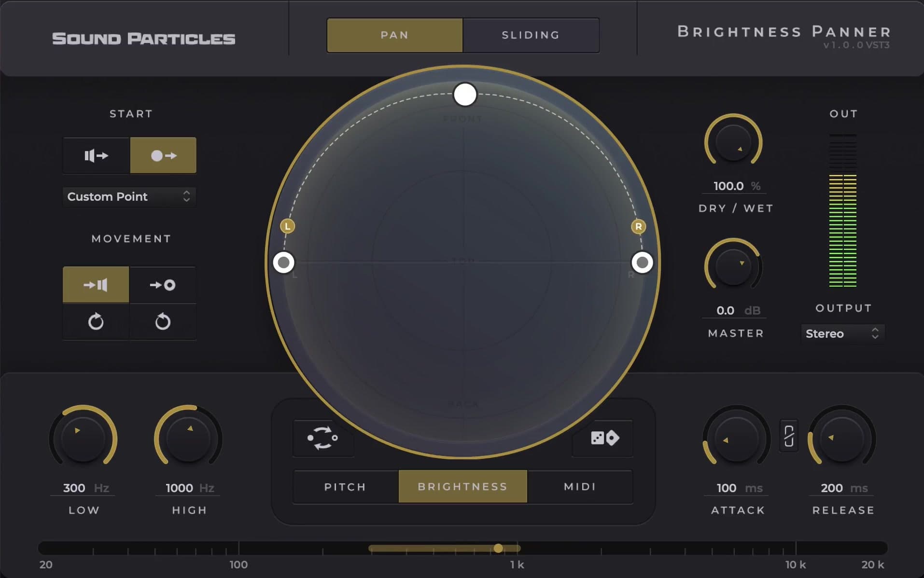The height and width of the screenshot is (578, 924).
Task: Choose counter-clockwise rotation movement
Action: [x=163, y=321]
